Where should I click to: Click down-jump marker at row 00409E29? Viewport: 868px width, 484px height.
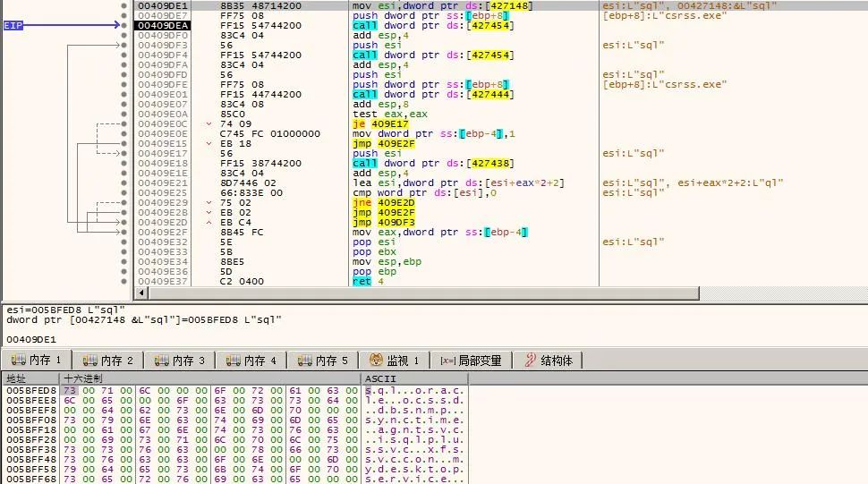pyautogui.click(x=209, y=203)
